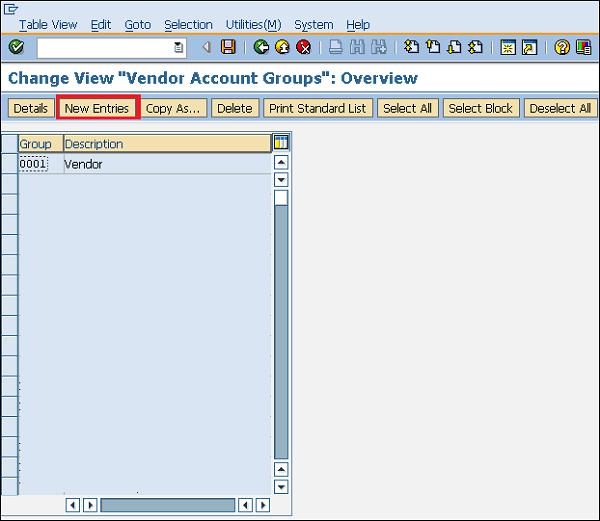Open the Table View menu
This screenshot has height=521, width=600.
(48, 24)
